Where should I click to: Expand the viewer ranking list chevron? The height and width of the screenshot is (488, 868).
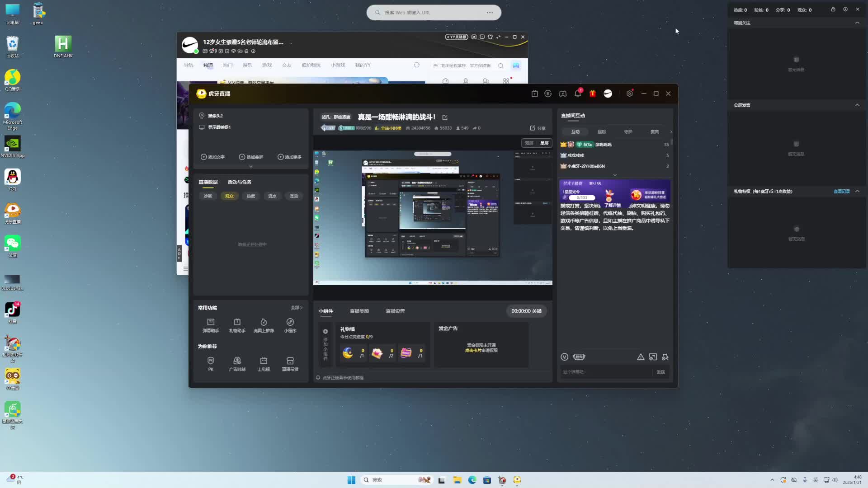click(x=615, y=175)
